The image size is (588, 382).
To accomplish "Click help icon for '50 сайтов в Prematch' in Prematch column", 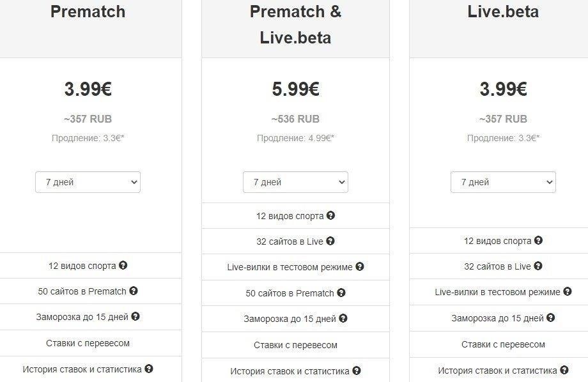I will (x=134, y=291).
